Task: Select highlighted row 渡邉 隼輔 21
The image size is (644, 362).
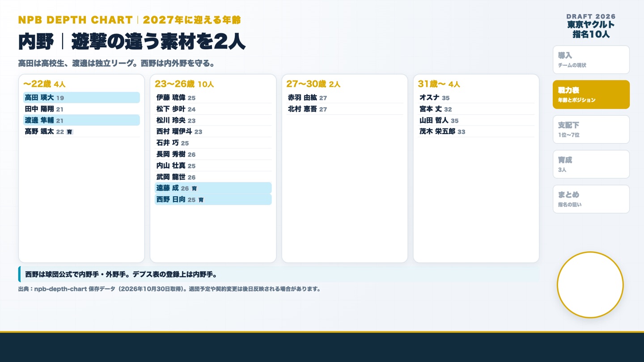Action: [81, 120]
